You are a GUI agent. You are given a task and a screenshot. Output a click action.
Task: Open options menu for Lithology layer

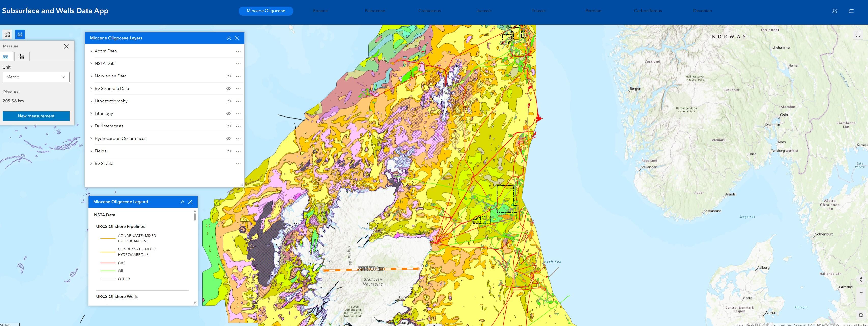tap(238, 114)
